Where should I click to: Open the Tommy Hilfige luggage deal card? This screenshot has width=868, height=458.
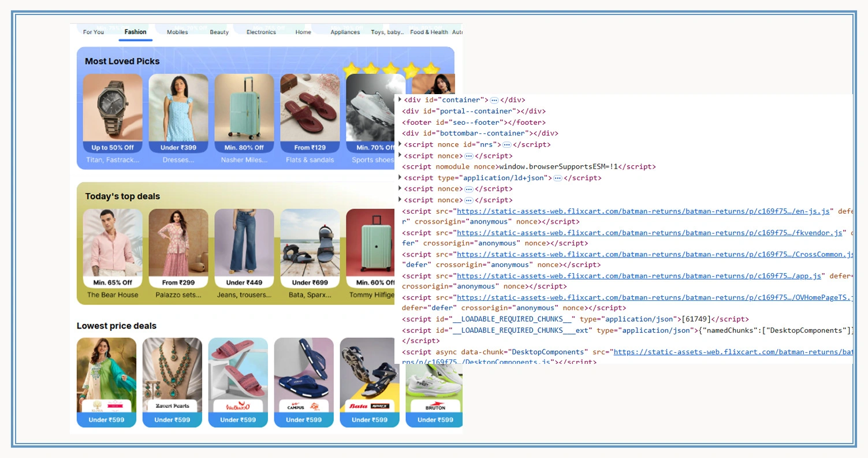pos(370,248)
